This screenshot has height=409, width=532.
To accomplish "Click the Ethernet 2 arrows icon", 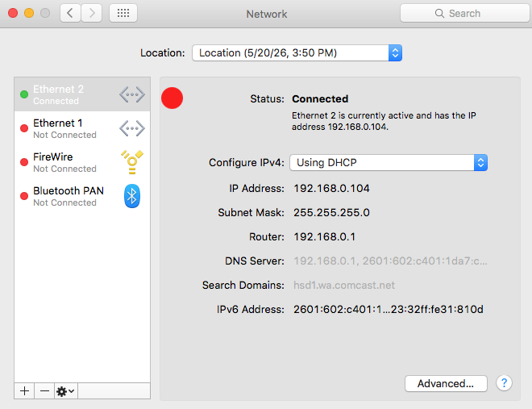I will click(132, 94).
